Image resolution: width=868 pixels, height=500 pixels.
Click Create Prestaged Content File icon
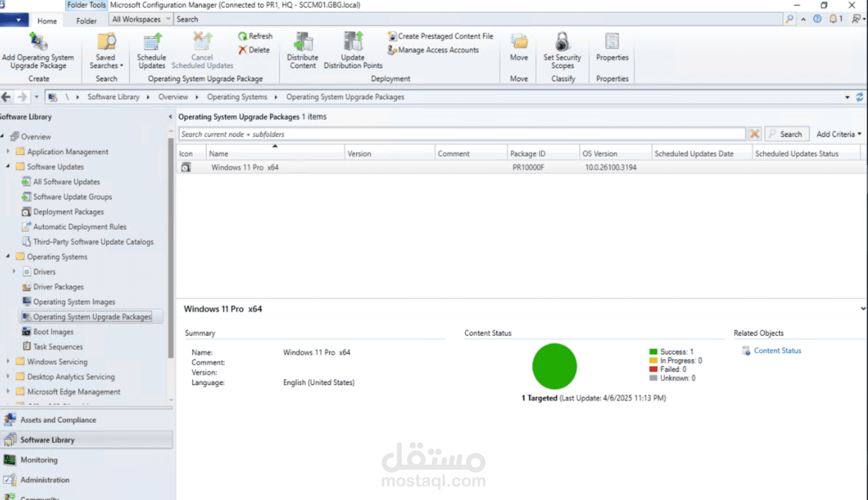pyautogui.click(x=392, y=36)
